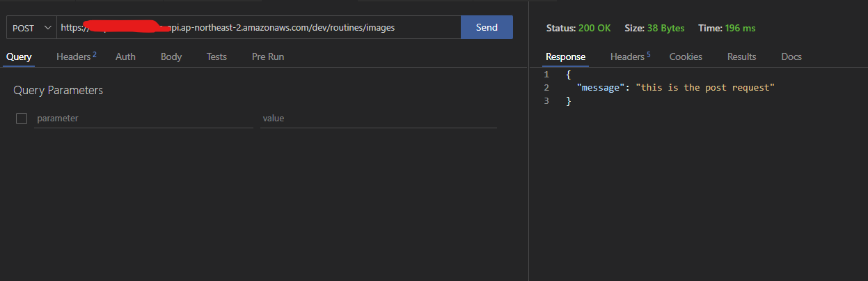Click the response time value 196 ms

740,29
